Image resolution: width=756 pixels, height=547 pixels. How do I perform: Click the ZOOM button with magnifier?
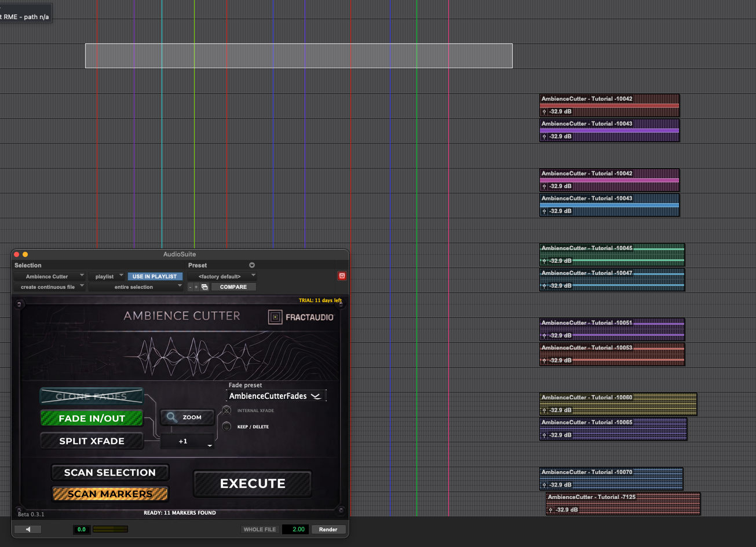click(x=187, y=417)
